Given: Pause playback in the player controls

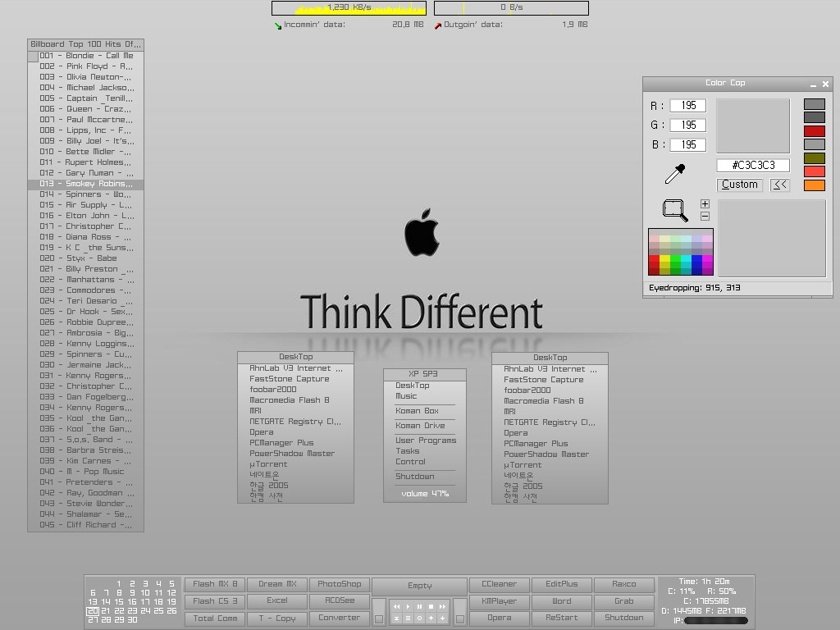Looking at the screenshot, I should [419, 606].
